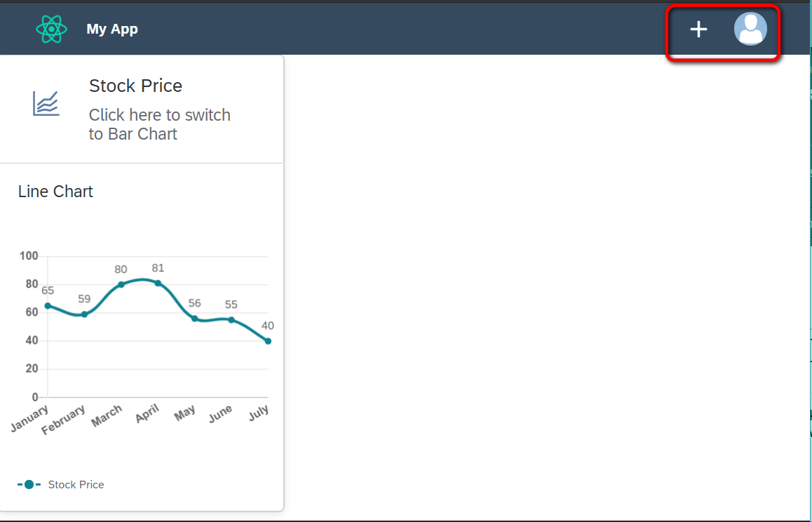Click the line chart icon in card header
Image resolution: width=812 pixels, height=522 pixels.
(x=46, y=104)
